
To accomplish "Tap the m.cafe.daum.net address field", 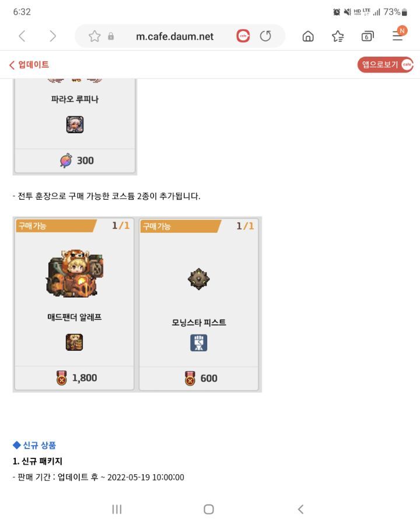I will (174, 36).
